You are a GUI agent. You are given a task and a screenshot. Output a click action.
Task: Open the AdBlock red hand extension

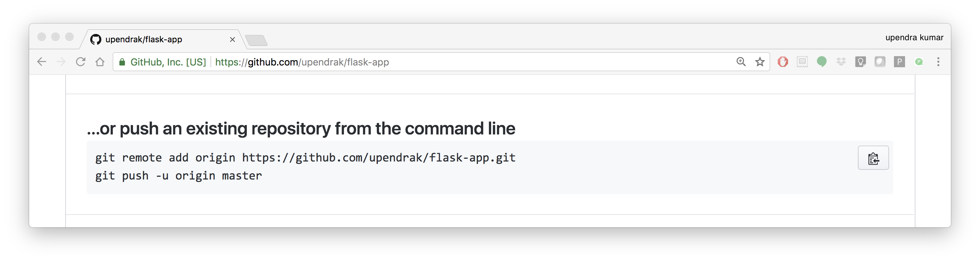[783, 61]
